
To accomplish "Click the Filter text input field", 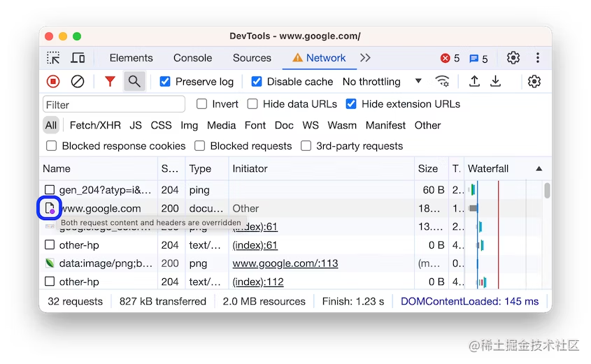I will (x=114, y=104).
